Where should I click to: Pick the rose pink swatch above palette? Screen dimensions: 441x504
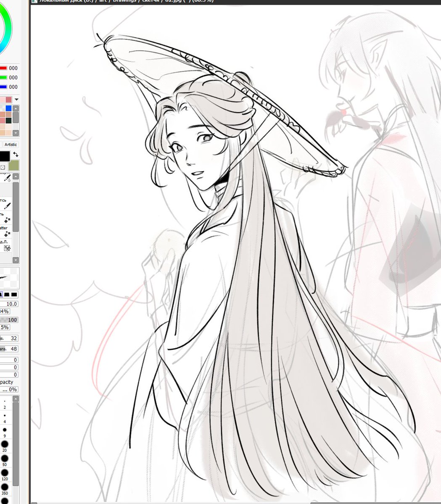(8, 100)
